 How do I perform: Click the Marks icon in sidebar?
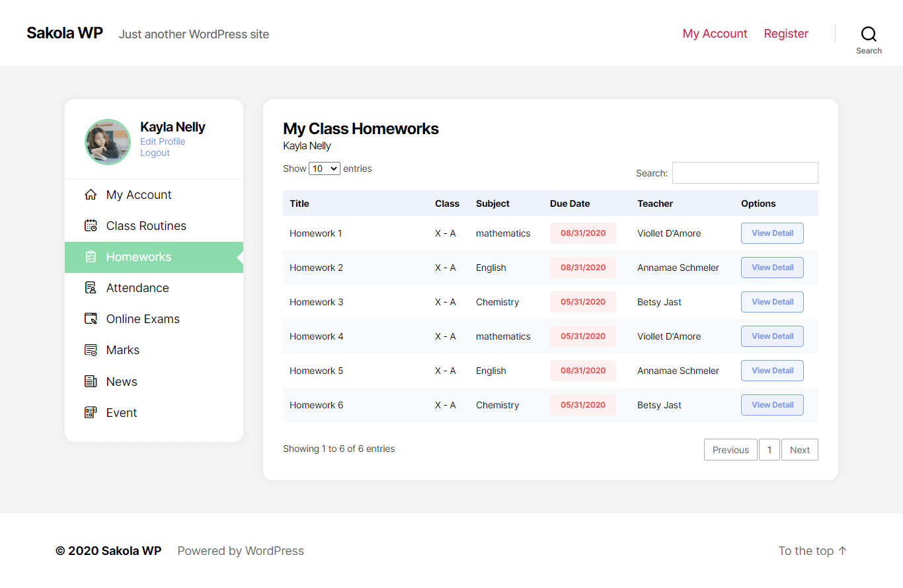[x=91, y=350]
